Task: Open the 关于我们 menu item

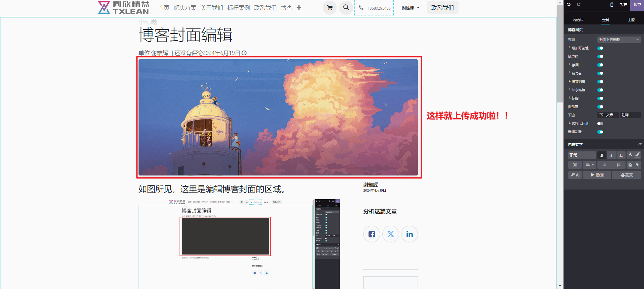Action: tap(212, 8)
